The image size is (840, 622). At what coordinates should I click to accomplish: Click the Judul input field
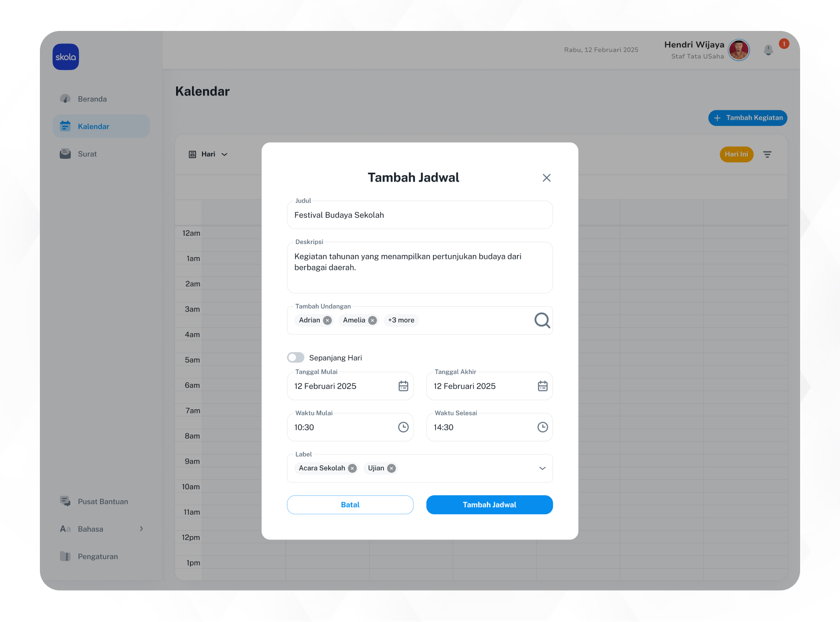click(420, 215)
